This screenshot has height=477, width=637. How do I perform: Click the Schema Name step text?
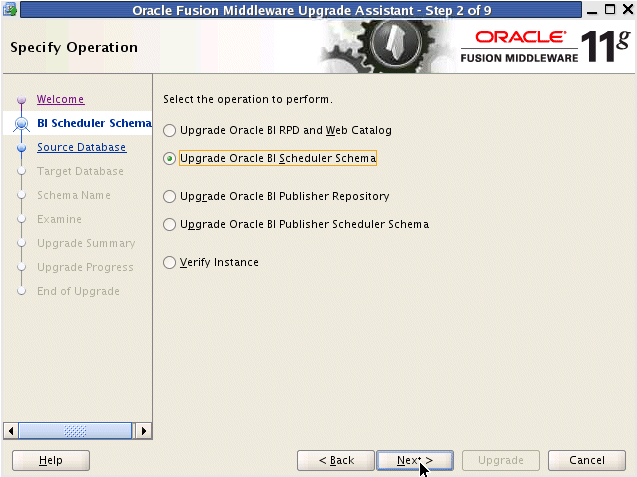point(74,195)
